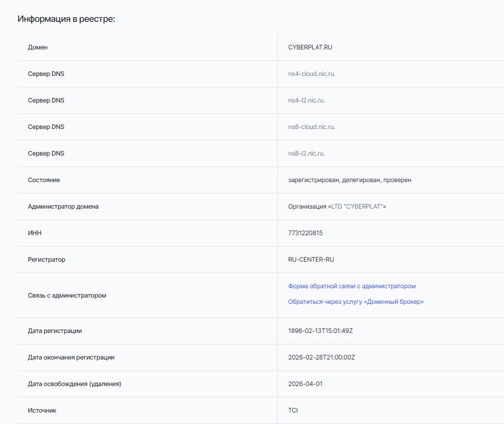Open the administrator feedback form link
Screen dimensions: 504x424
coord(352,286)
